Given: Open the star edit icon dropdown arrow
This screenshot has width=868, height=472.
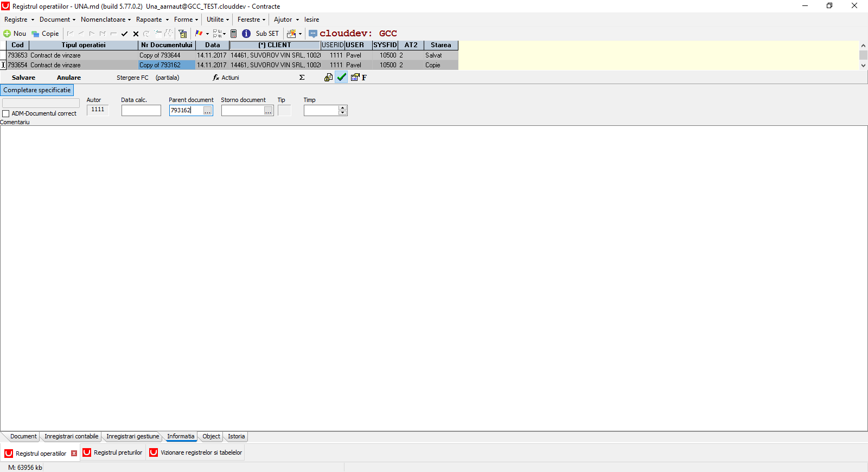Looking at the screenshot, I should click(300, 34).
